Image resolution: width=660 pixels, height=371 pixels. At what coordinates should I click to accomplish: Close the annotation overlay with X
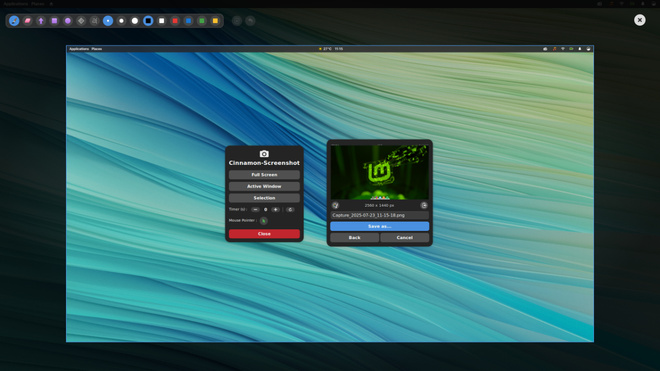[640, 20]
